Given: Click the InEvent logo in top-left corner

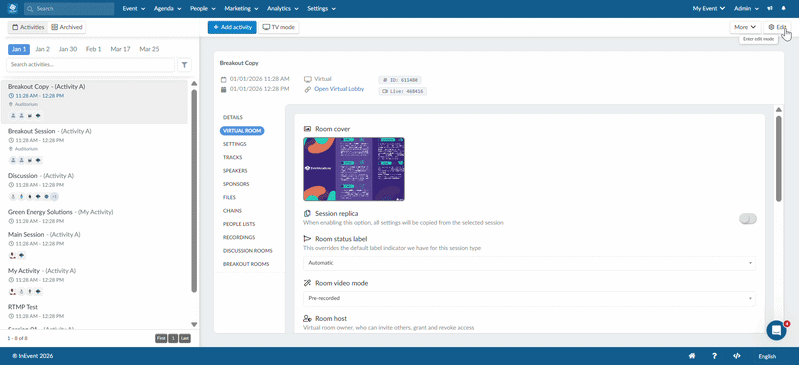Looking at the screenshot, I should [x=13, y=9].
